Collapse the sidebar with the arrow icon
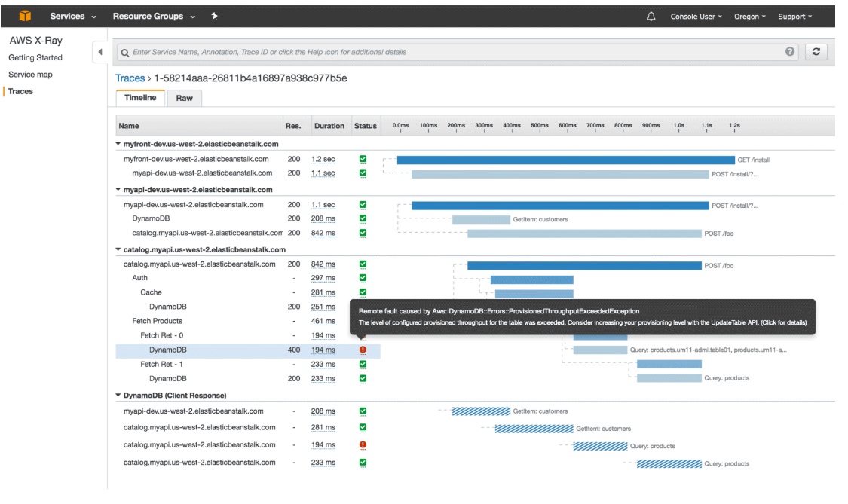 point(100,53)
